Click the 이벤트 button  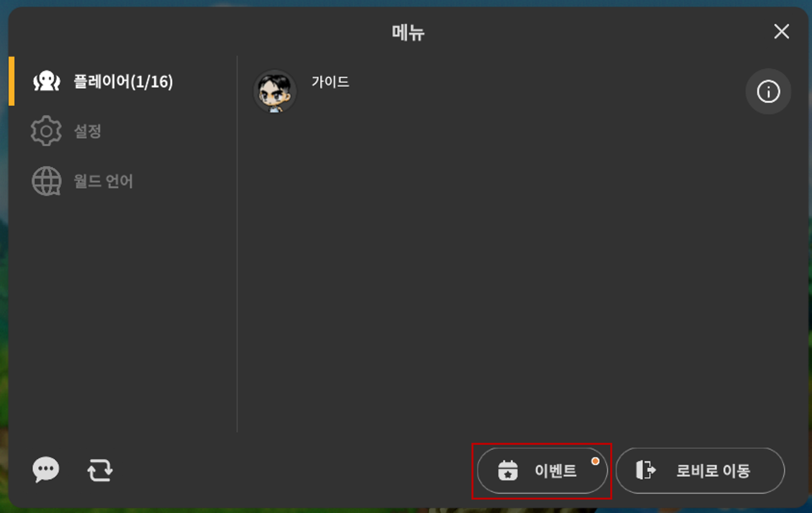(542, 471)
